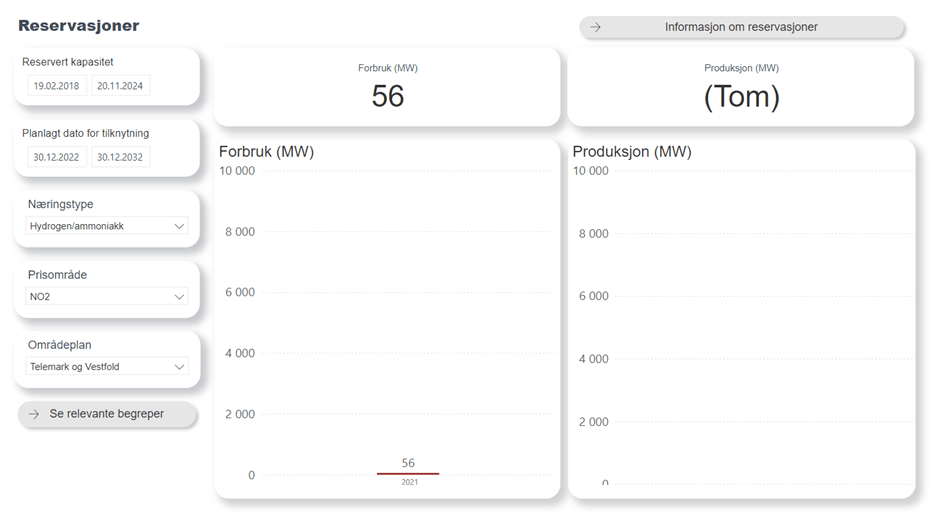Click the 56 data label above the bar
Screen dimensions: 945x512
pyautogui.click(x=408, y=463)
